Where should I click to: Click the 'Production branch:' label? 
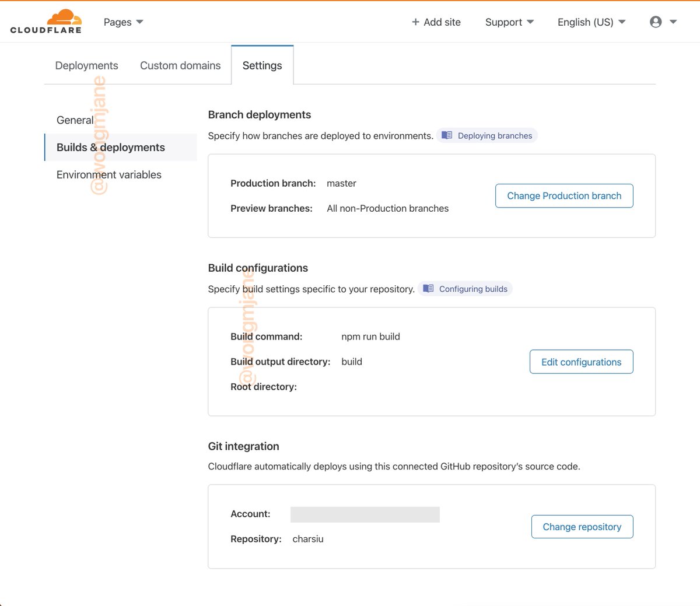coord(273,183)
